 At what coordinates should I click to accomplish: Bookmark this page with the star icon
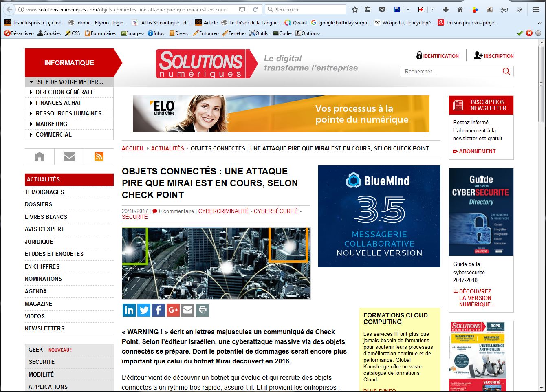point(355,9)
